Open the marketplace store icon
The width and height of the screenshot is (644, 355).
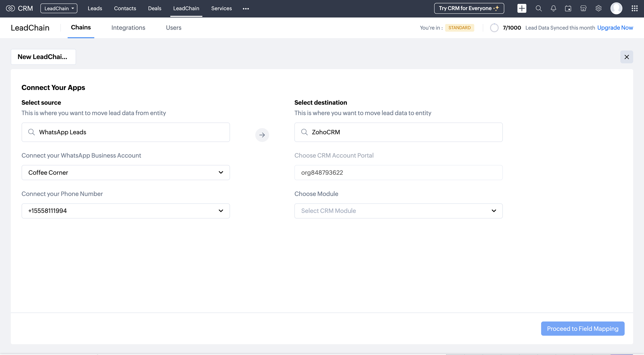pos(583,8)
